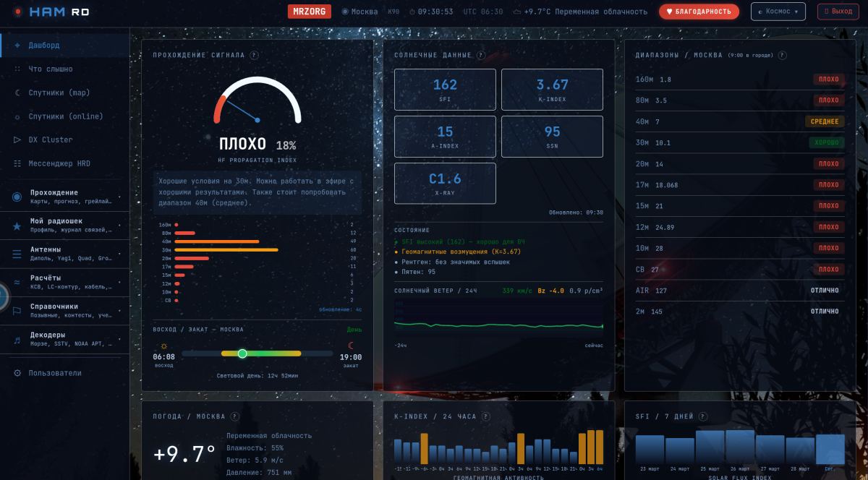Expand the Прохождение section
Screen dimensions: 868x480
[x=65, y=197]
